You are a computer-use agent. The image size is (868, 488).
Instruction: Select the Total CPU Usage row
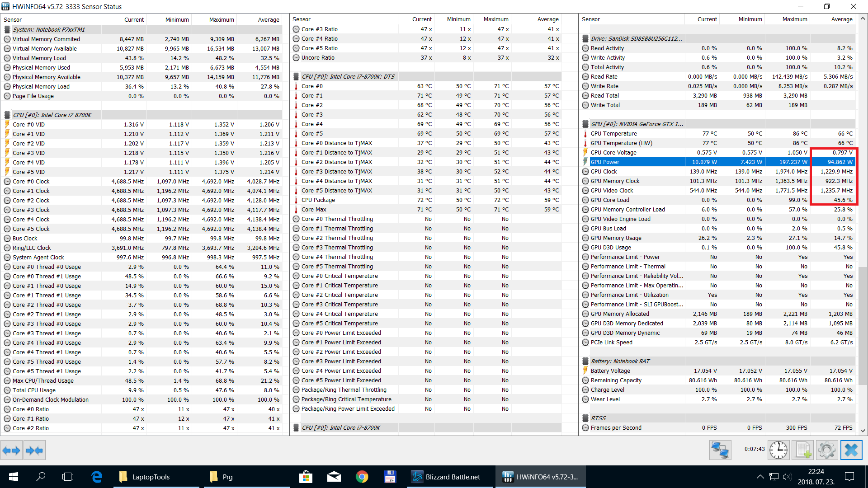coord(142,390)
